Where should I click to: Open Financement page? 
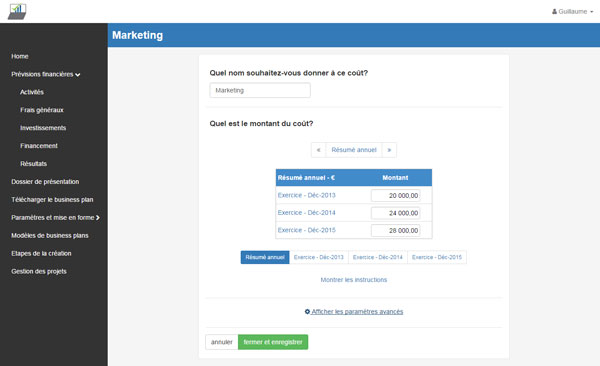pos(39,146)
